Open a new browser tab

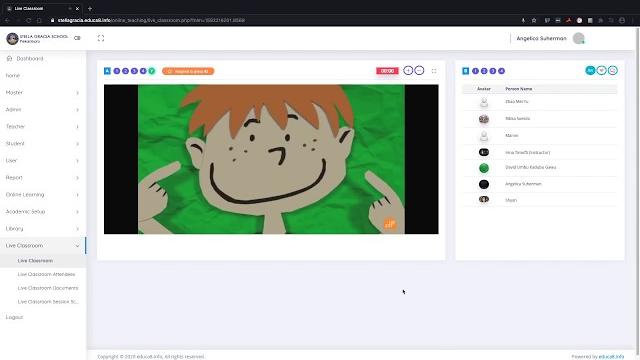point(90,8)
